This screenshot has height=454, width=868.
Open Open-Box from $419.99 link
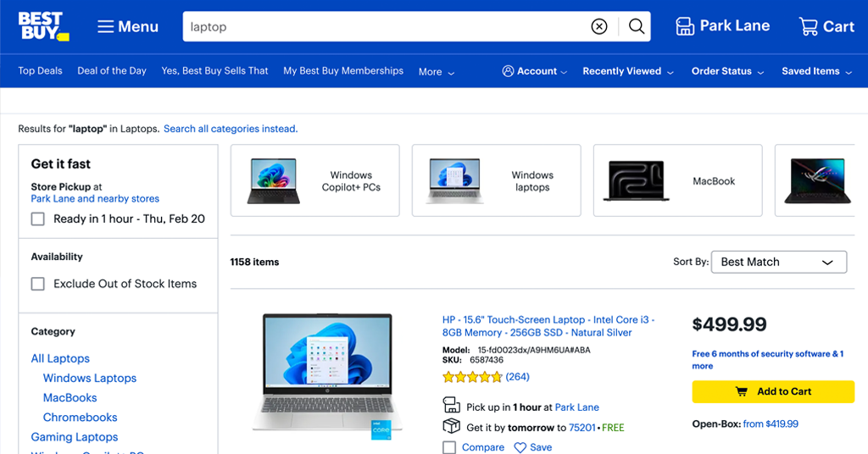pos(771,424)
